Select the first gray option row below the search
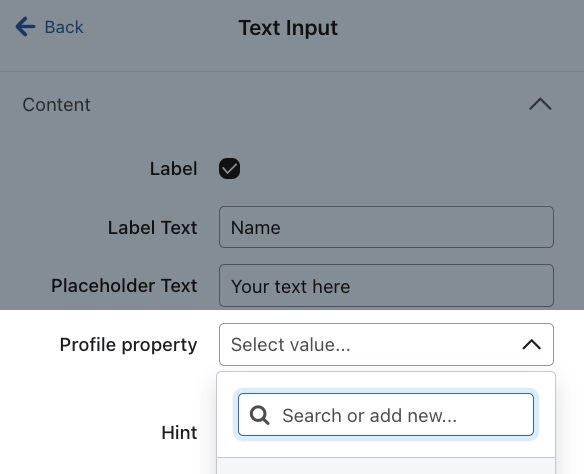Image resolution: width=584 pixels, height=474 pixels. point(386,466)
